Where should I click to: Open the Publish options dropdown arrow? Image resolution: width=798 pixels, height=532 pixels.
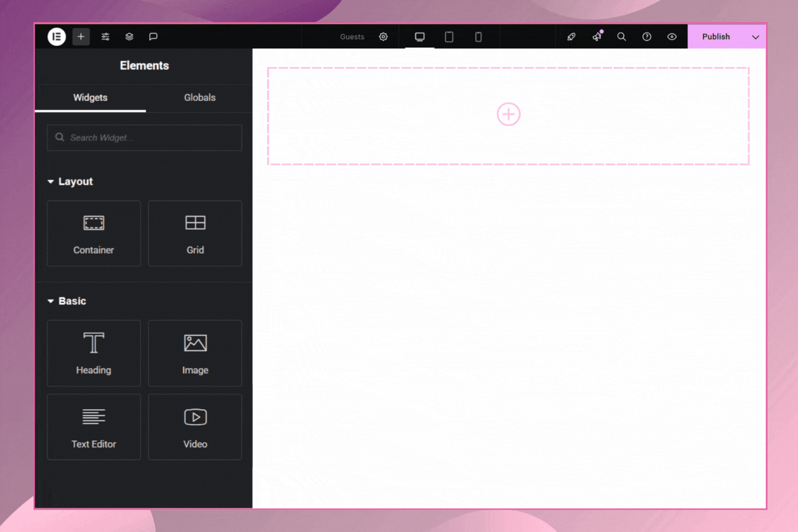click(755, 37)
